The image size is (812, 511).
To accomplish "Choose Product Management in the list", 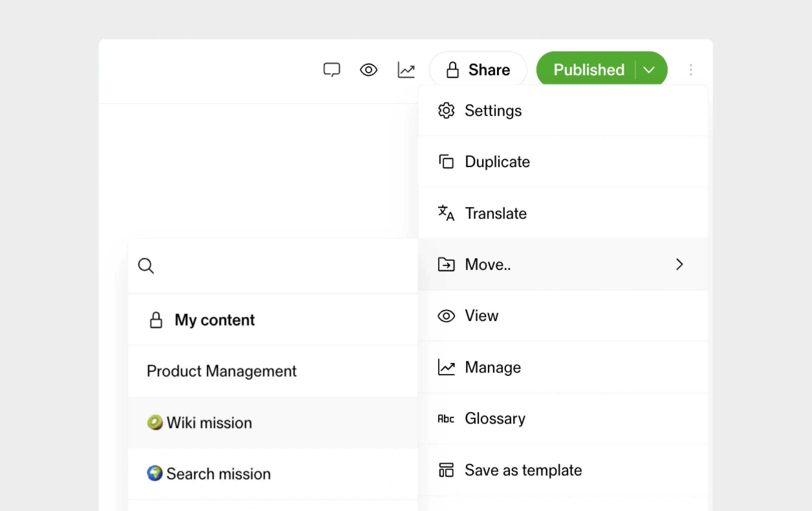I will click(222, 371).
